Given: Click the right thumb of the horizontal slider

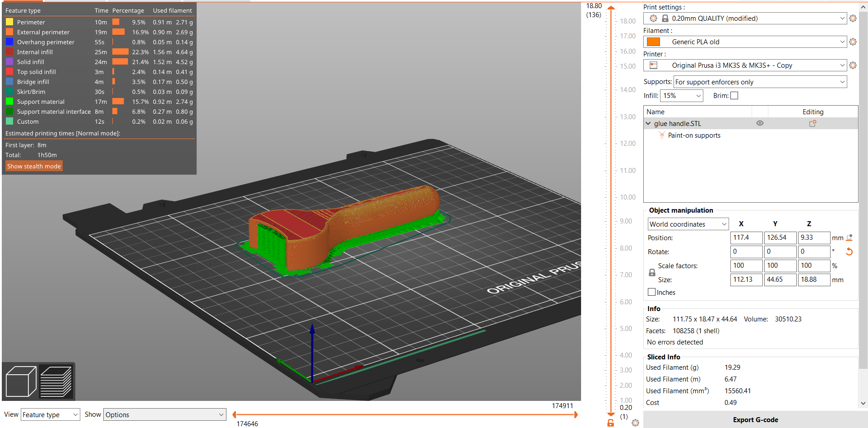Looking at the screenshot, I should pos(576,414).
